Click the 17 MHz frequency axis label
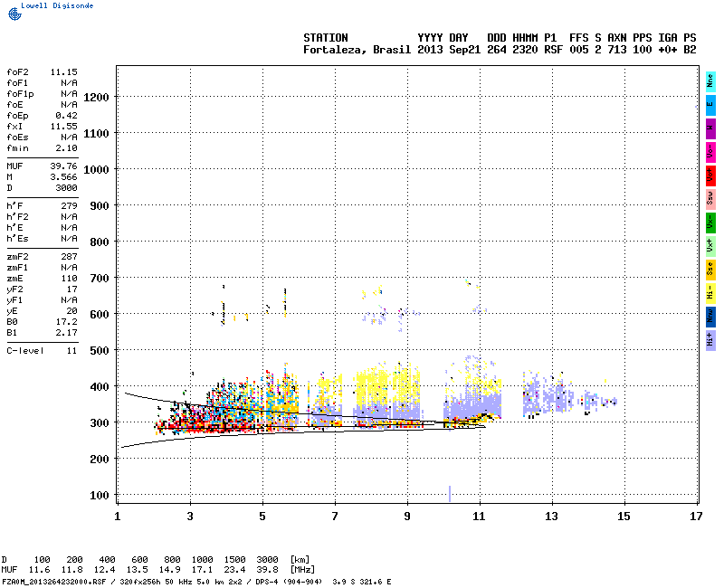Screen dimensions: 724x588 point(696,517)
